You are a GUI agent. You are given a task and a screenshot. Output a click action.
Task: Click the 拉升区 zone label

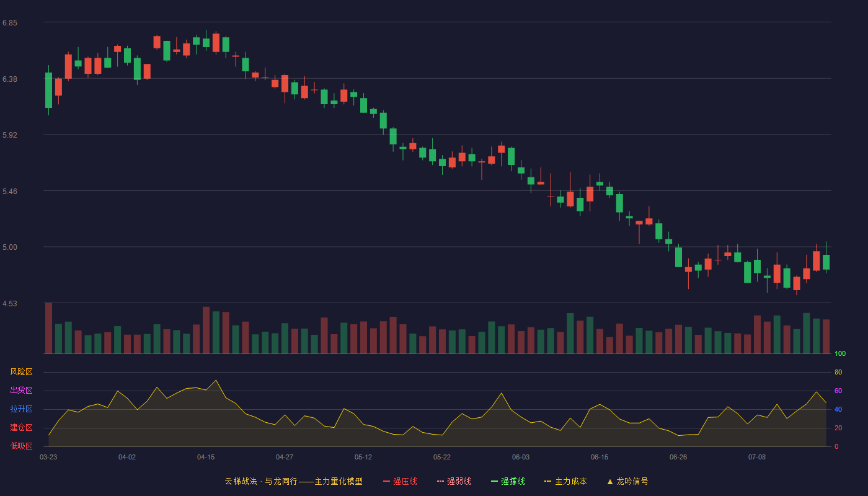pyautogui.click(x=21, y=409)
